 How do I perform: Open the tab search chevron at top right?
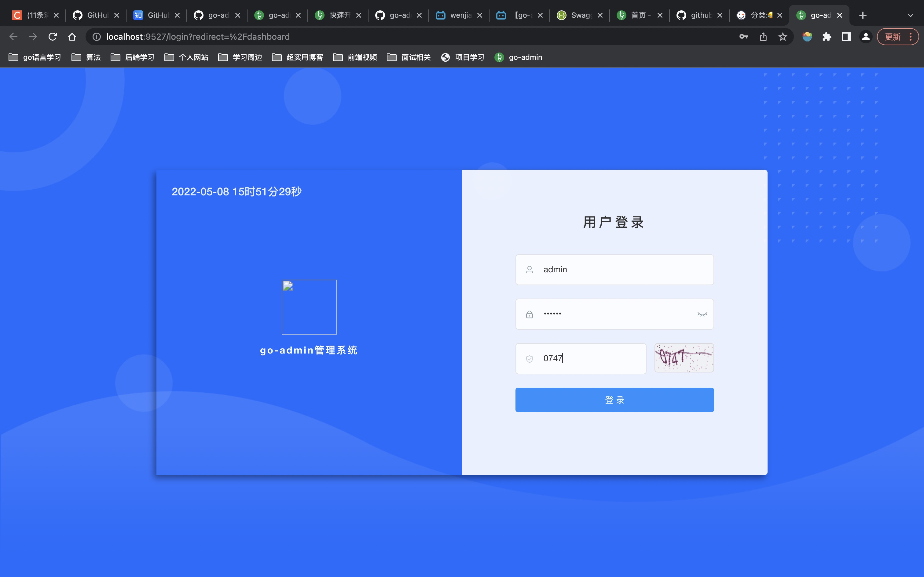[x=911, y=15]
